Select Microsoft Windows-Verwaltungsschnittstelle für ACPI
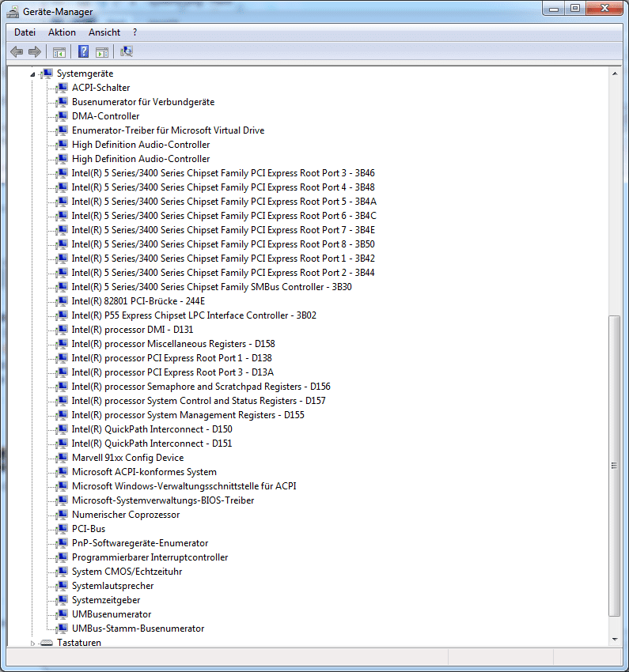 tap(184, 485)
